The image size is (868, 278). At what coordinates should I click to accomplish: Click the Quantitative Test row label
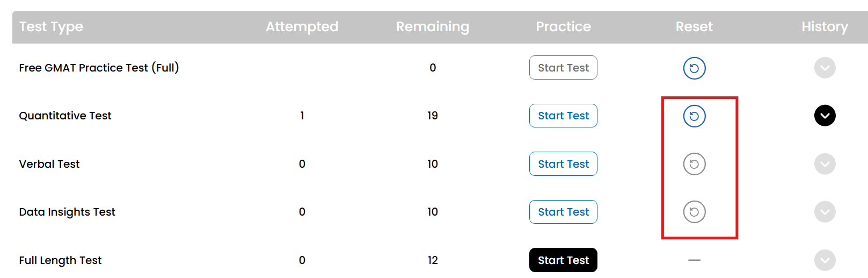(x=65, y=116)
